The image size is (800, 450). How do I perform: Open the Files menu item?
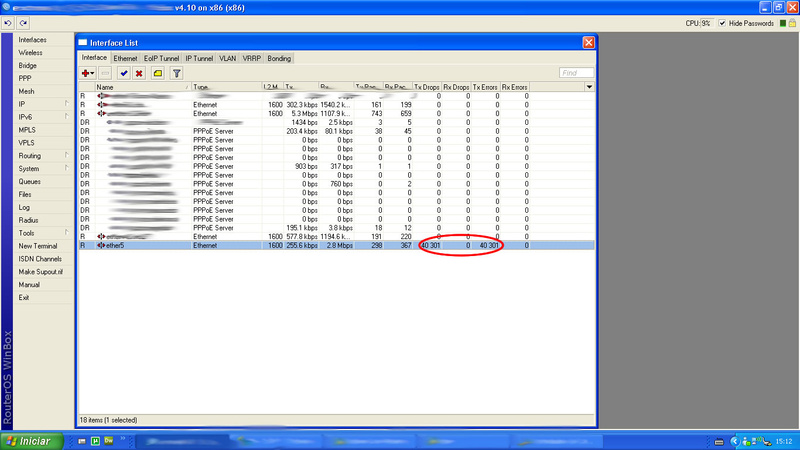tap(25, 194)
